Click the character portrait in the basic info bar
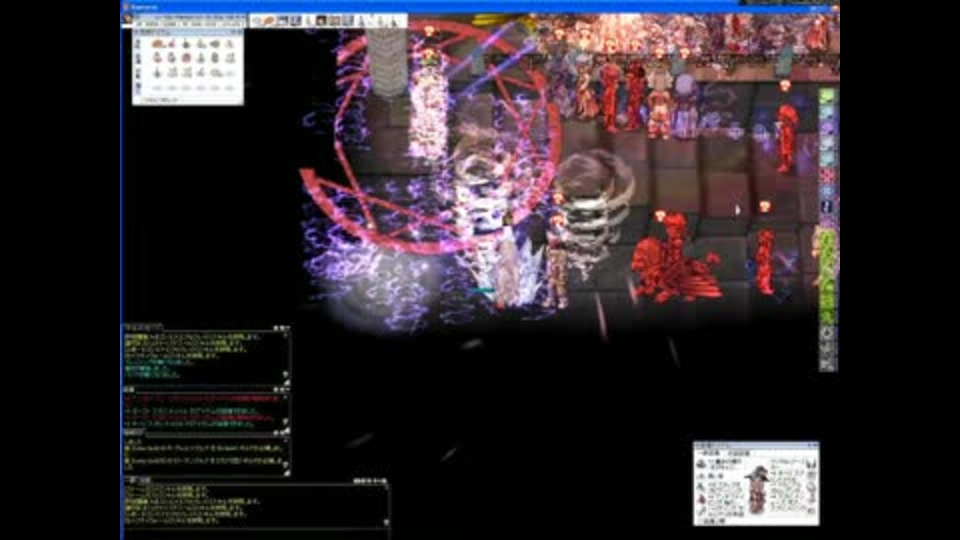Viewport: 960px width, 540px height. click(x=127, y=19)
